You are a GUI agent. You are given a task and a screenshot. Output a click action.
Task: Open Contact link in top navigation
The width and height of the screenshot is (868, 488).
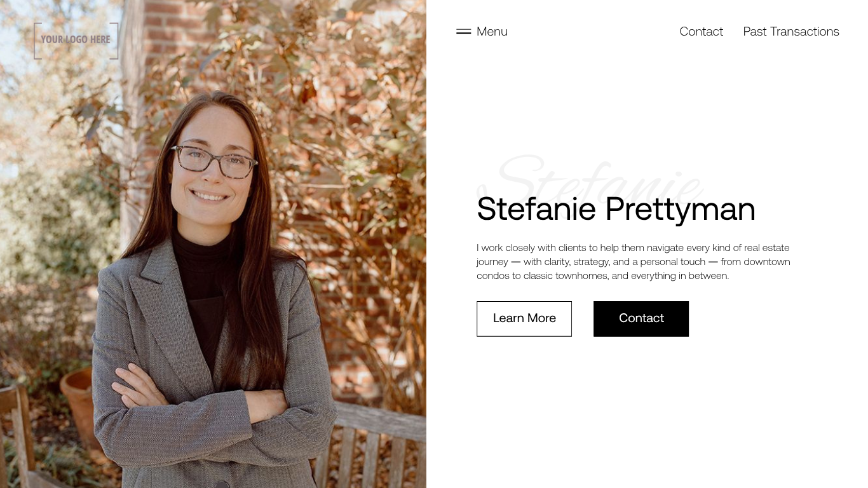coord(701,32)
